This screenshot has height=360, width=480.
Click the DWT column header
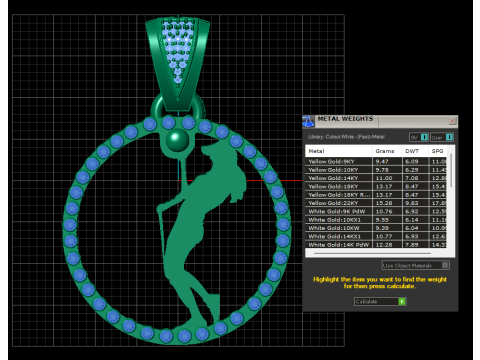click(415, 151)
